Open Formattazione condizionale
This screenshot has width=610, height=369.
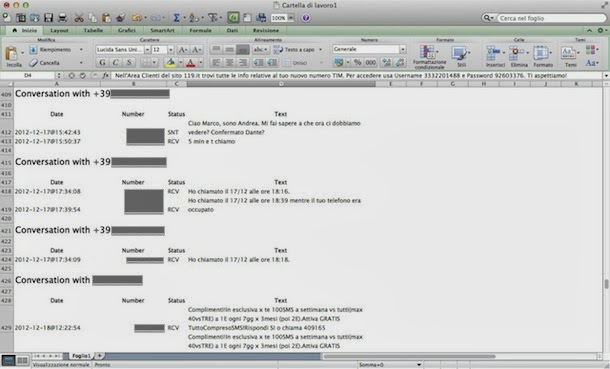pyautogui.click(x=429, y=57)
